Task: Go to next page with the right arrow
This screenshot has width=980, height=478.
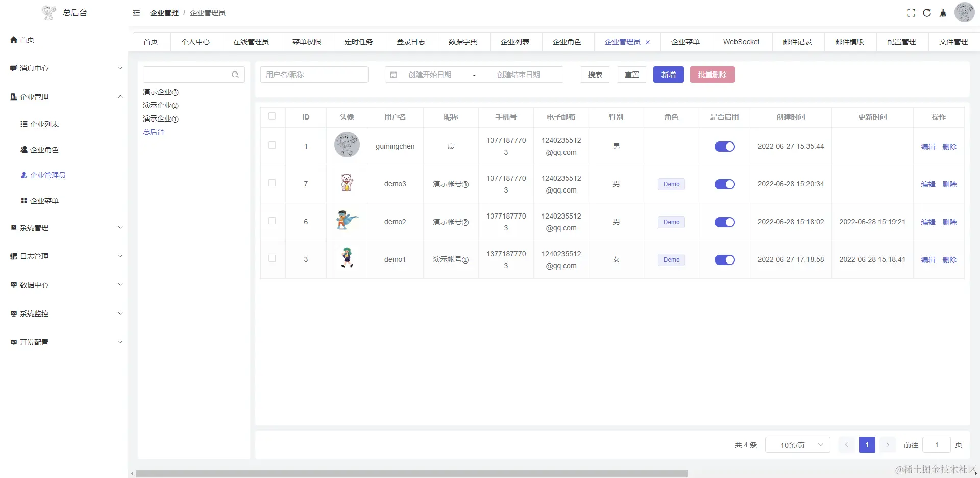Action: tap(888, 445)
